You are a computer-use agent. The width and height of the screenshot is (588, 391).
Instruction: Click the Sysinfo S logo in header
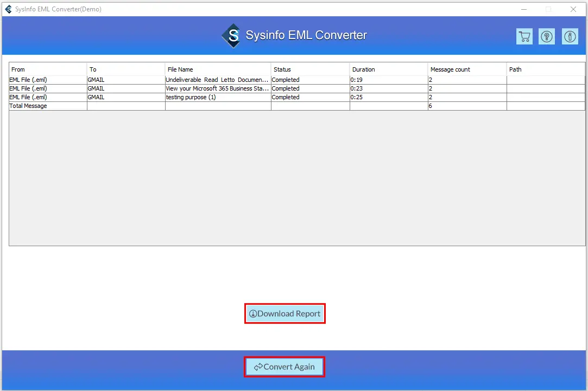[x=231, y=36]
